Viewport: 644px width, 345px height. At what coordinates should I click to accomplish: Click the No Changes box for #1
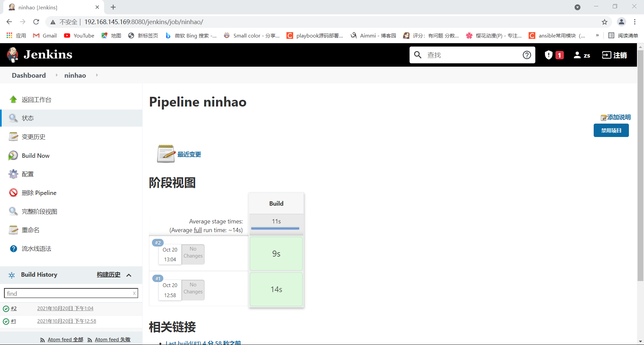point(193,290)
